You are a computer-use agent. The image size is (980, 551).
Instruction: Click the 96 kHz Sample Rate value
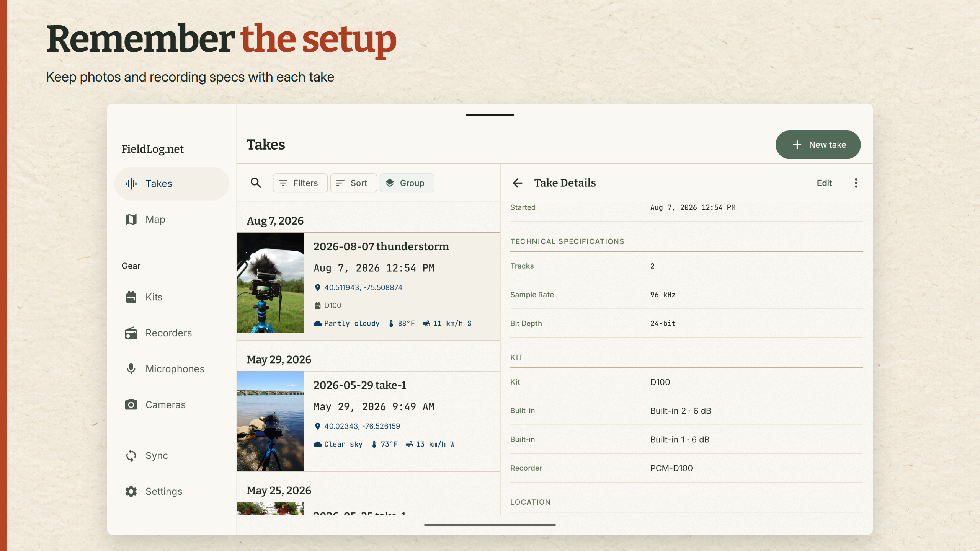pos(663,295)
